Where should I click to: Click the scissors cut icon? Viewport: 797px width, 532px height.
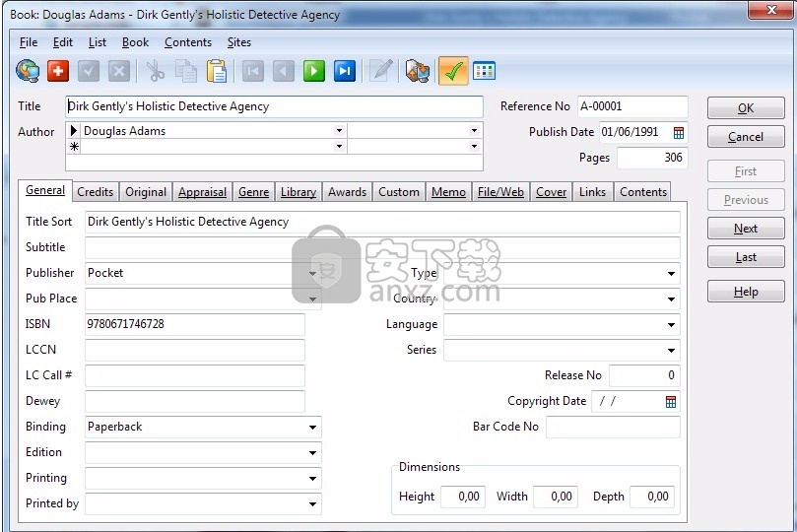[x=155, y=71]
